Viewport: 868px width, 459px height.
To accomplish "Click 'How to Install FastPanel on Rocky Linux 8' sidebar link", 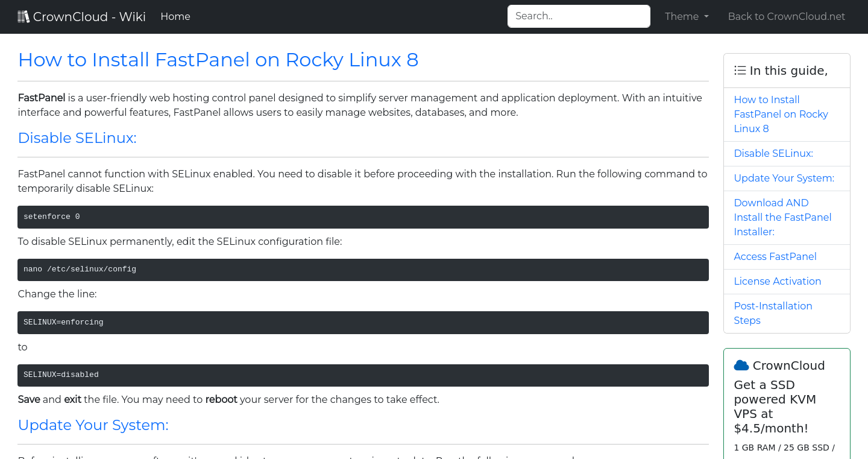I will click(781, 114).
